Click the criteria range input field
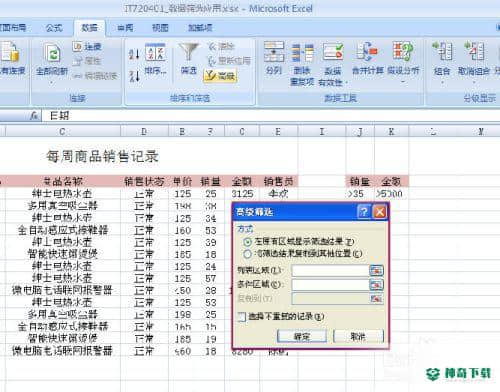Image resolution: width=500 pixels, height=392 pixels. 330,285
